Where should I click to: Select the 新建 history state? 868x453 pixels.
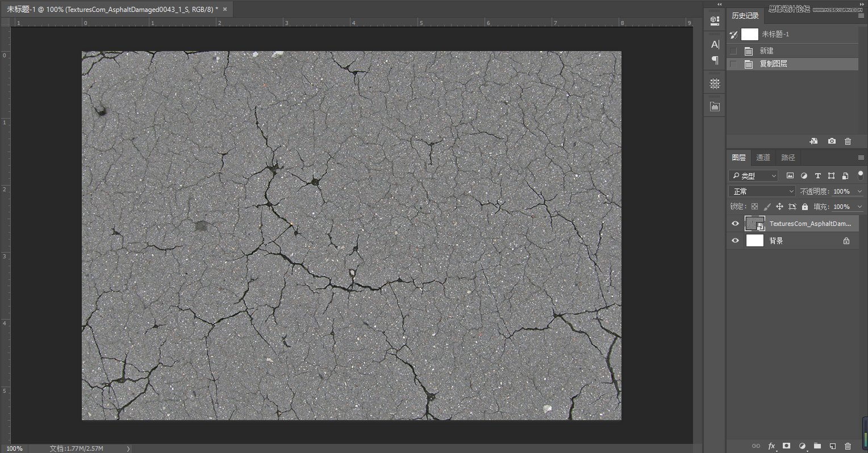click(792, 51)
